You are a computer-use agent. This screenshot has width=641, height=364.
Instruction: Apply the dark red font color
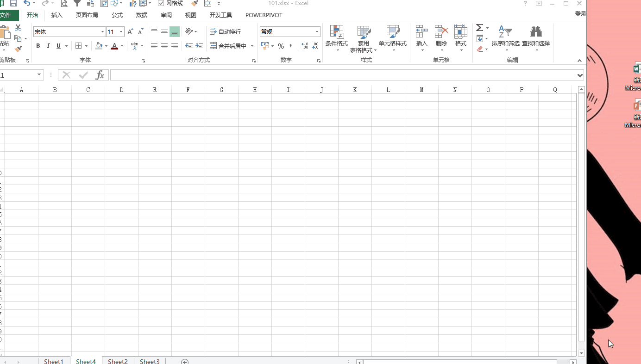pos(114,46)
